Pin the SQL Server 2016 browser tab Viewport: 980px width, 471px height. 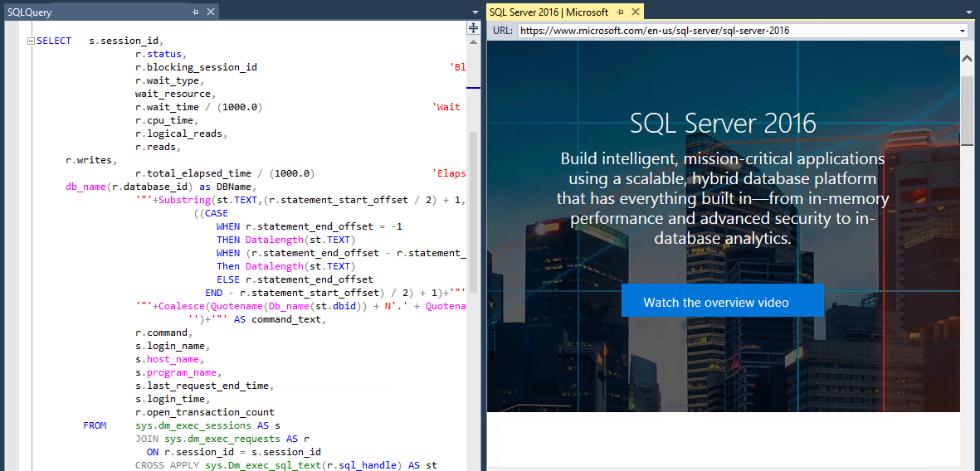(621, 12)
